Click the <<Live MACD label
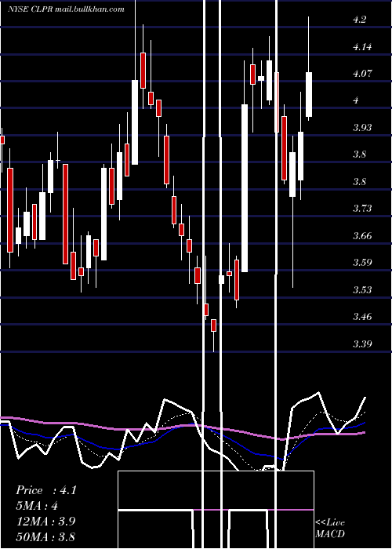This screenshot has width=392, height=549. click(x=330, y=528)
